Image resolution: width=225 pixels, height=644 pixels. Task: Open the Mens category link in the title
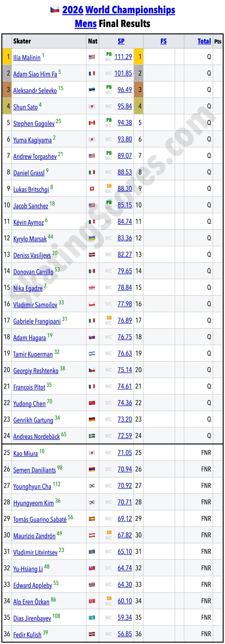pyautogui.click(x=86, y=24)
